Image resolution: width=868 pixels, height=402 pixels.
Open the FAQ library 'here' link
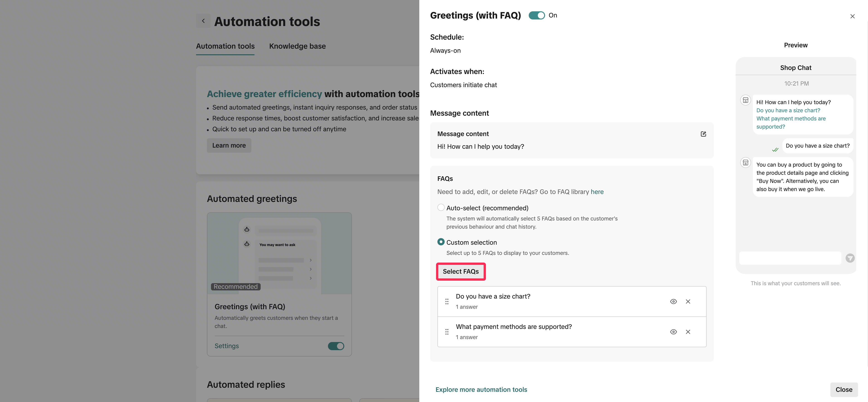coord(597,192)
